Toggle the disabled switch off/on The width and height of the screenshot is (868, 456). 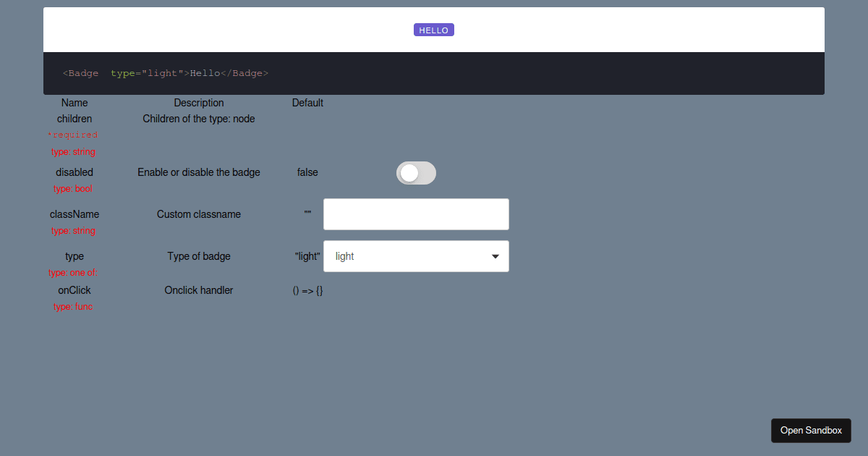[416, 173]
